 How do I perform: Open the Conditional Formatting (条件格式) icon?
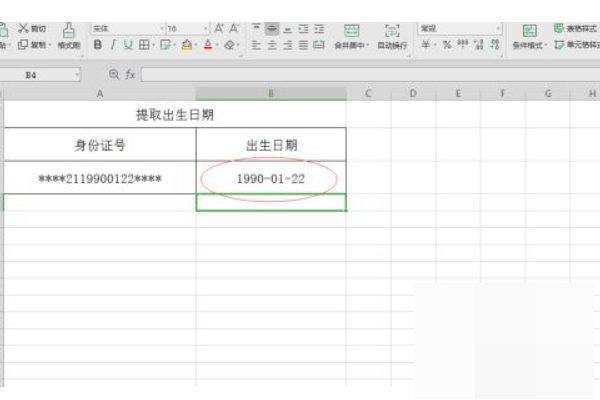pos(530,31)
